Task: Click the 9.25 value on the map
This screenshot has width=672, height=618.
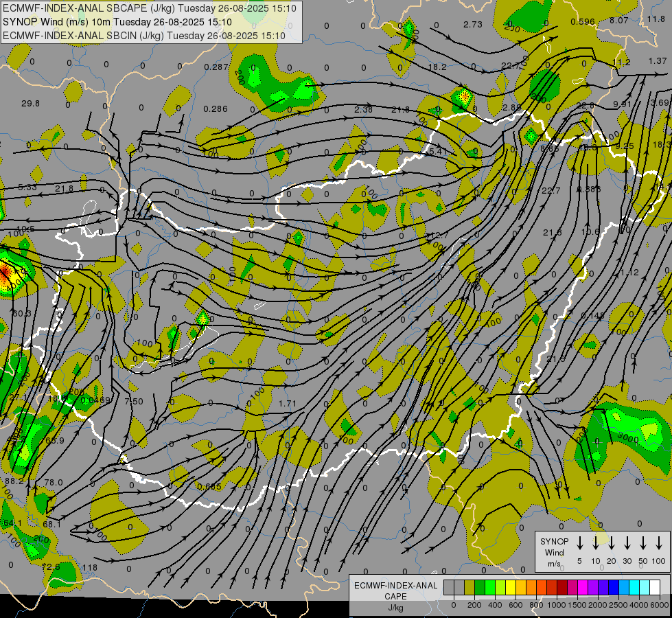Action: click(625, 146)
